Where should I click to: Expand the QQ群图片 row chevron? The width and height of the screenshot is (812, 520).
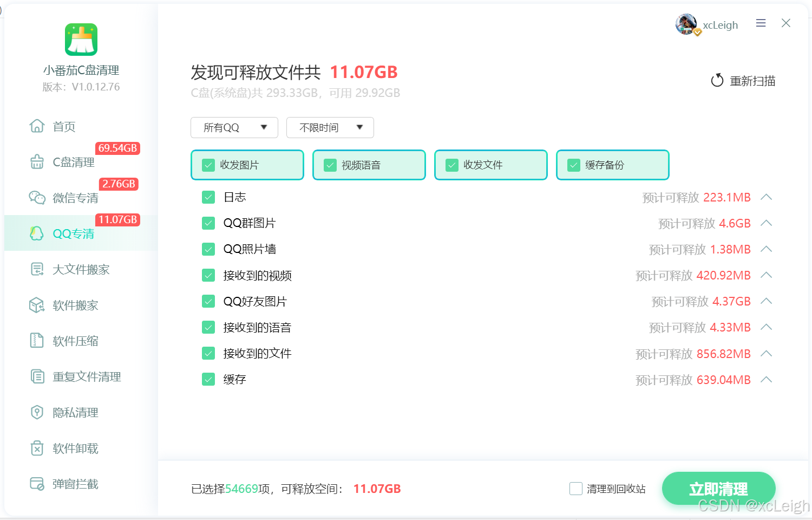click(x=766, y=223)
